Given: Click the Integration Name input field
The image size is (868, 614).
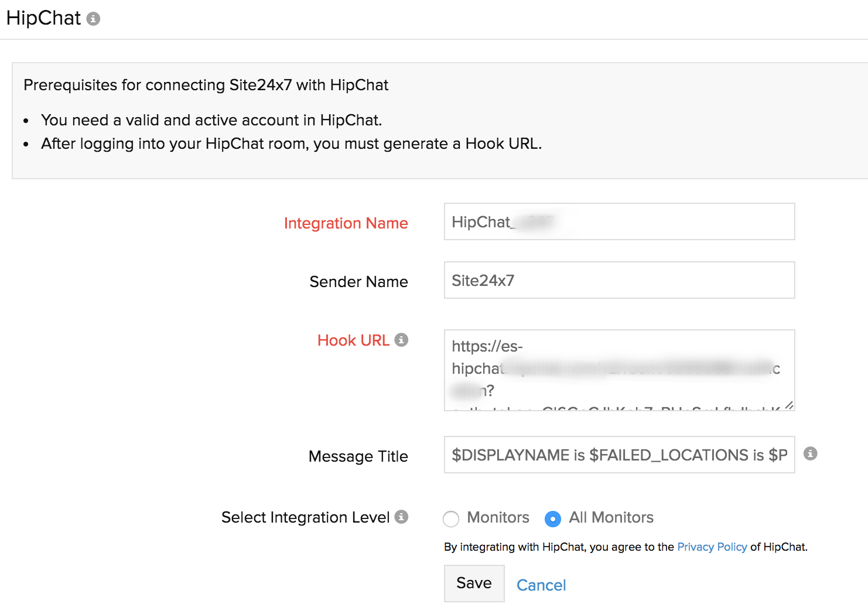Looking at the screenshot, I should click(x=619, y=221).
